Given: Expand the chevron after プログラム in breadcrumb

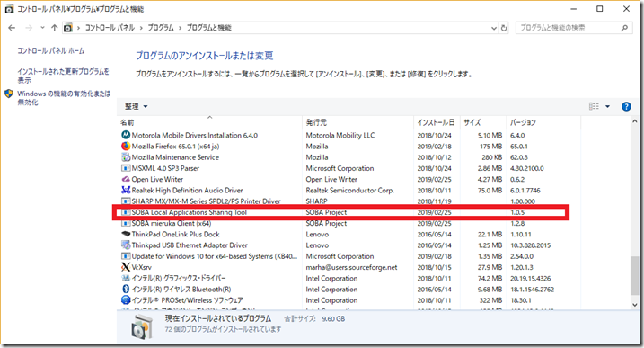Looking at the screenshot, I should pyautogui.click(x=180, y=28).
